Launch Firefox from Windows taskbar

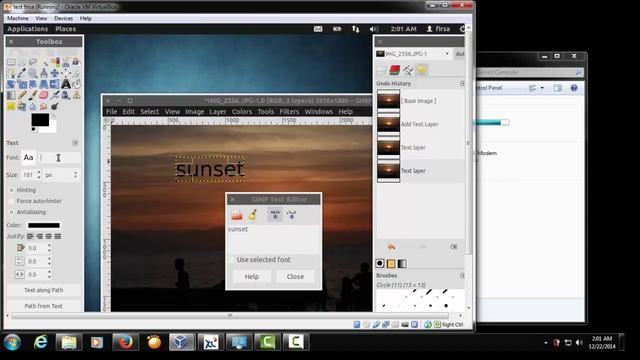pyautogui.click(x=125, y=342)
